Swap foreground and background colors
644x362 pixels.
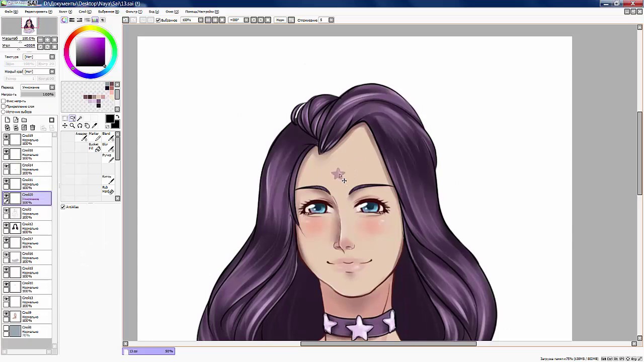(118, 116)
